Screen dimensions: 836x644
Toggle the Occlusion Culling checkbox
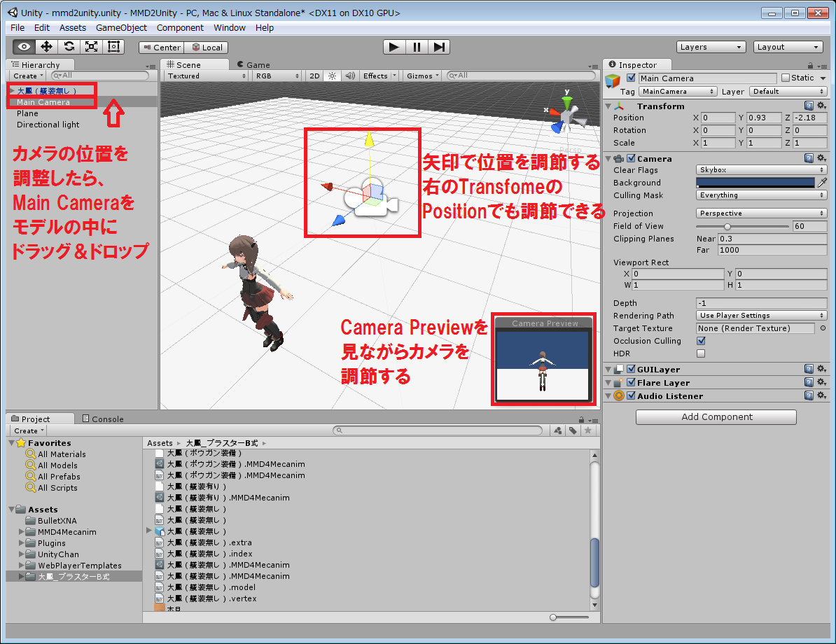click(x=701, y=341)
